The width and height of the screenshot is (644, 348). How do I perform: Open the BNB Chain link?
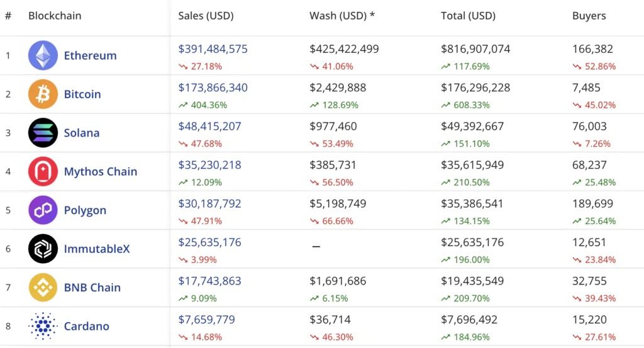coord(92,287)
